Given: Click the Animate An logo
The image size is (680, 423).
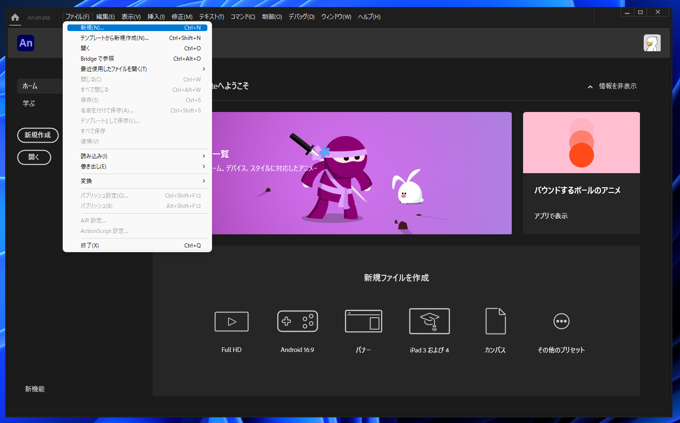Looking at the screenshot, I should [26, 43].
